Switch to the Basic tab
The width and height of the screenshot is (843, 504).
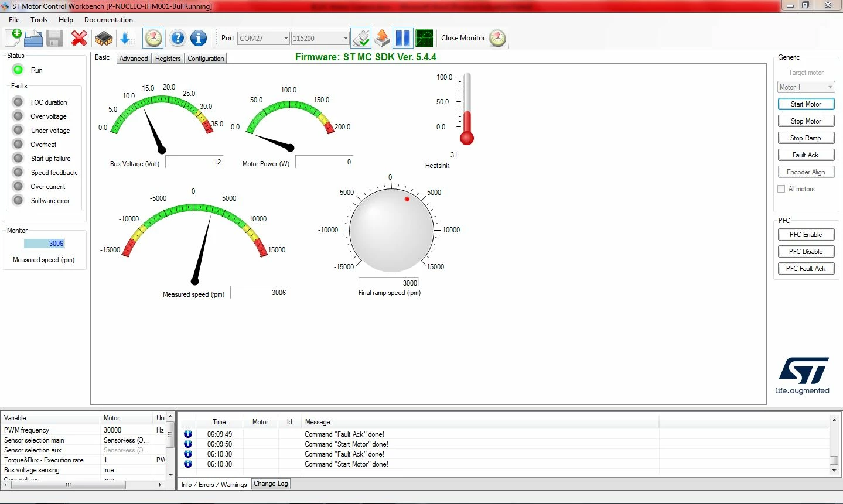103,57
